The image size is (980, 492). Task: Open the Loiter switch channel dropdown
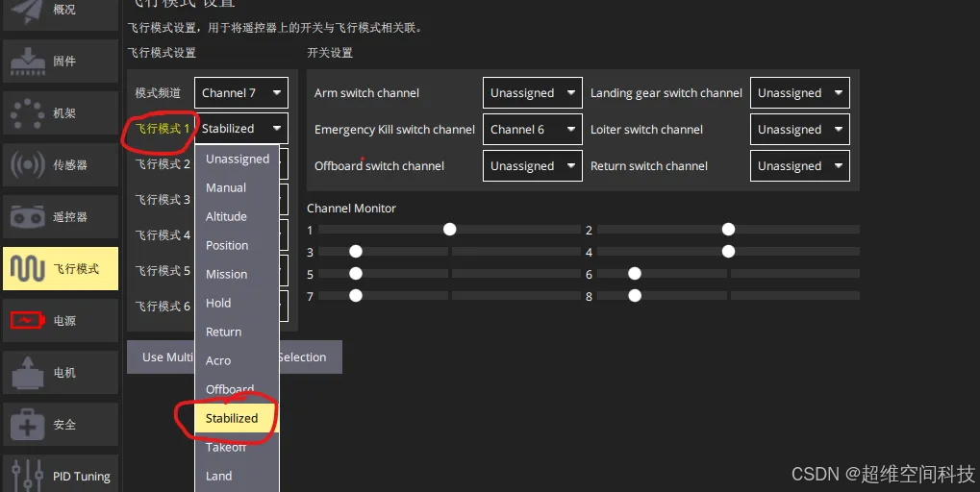pyautogui.click(x=800, y=129)
